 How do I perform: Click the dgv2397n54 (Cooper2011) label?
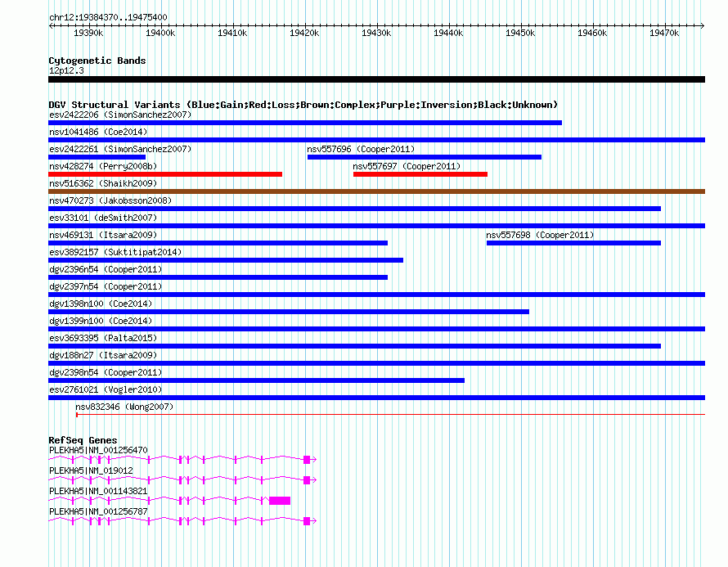click(106, 286)
